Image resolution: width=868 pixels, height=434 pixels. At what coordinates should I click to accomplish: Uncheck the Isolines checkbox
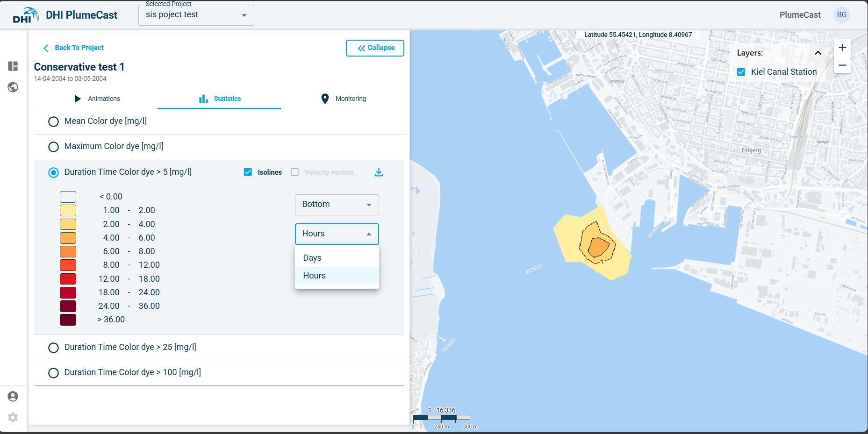pyautogui.click(x=248, y=172)
